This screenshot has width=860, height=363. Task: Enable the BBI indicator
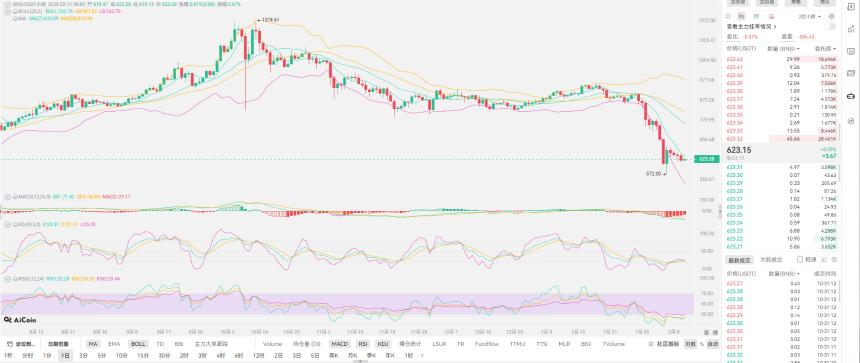point(179,344)
